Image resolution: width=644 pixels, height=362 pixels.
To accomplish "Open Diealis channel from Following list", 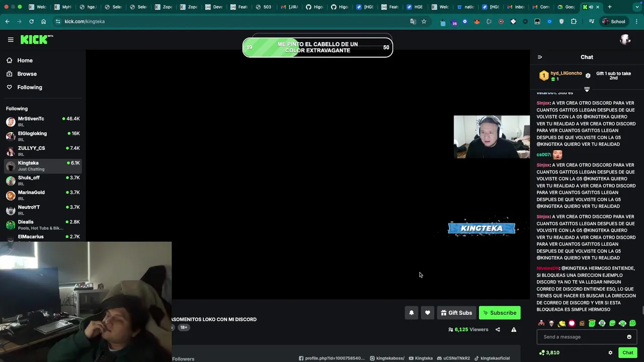I will [x=43, y=225].
